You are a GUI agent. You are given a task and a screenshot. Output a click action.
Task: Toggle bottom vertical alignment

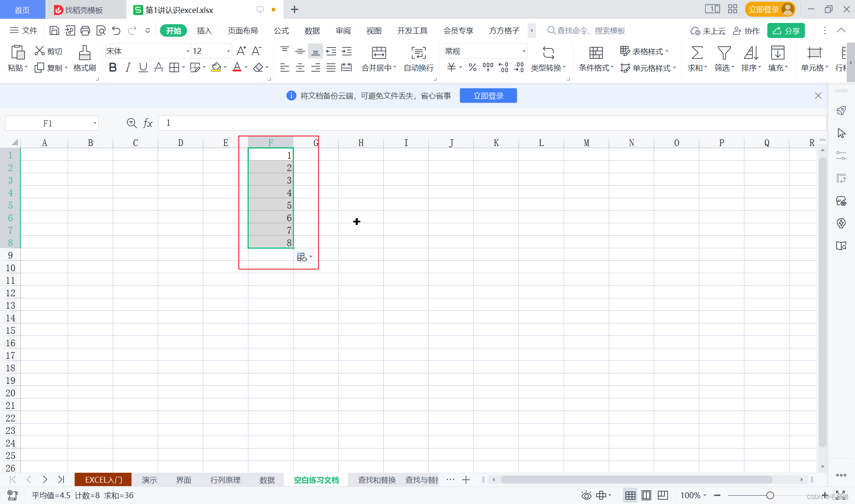coord(316,51)
